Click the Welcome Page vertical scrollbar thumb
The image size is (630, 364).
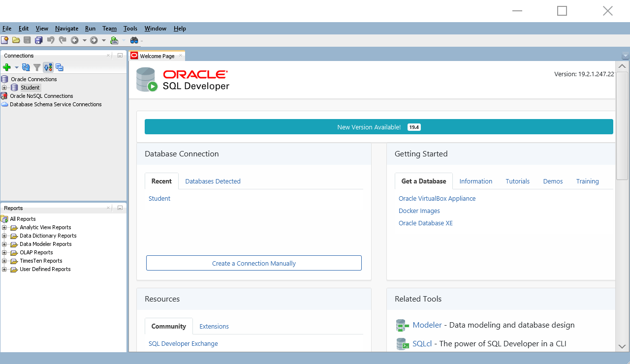[x=622, y=125]
